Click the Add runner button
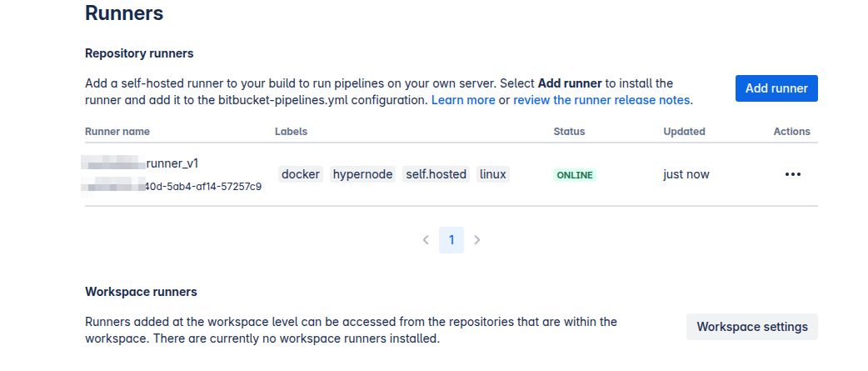Viewport: 868px width, 371px height. pos(776,88)
